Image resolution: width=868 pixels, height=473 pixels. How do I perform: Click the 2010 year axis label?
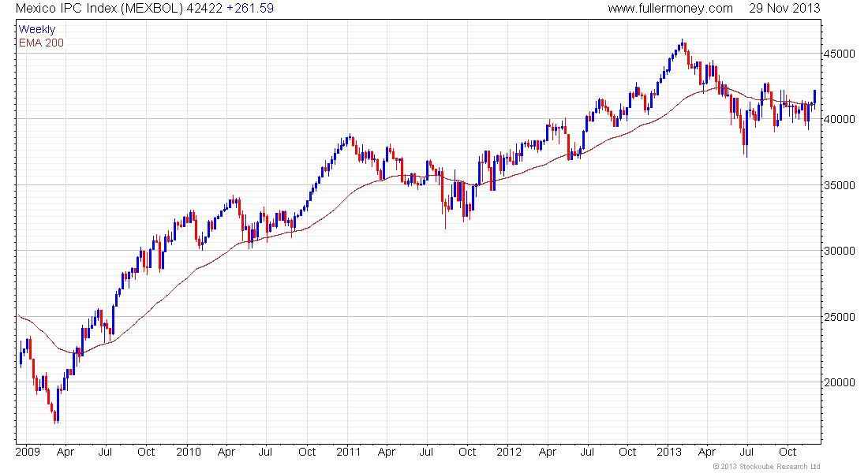[189, 452]
